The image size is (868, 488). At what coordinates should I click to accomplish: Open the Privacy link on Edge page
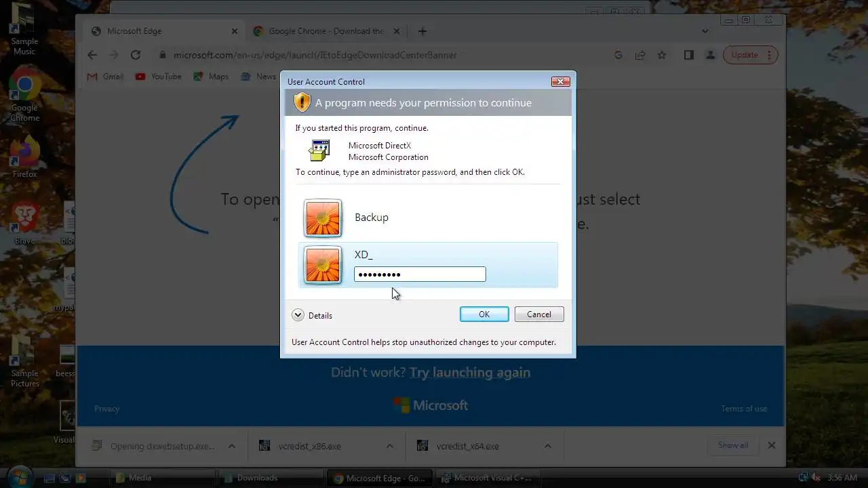tap(107, 409)
